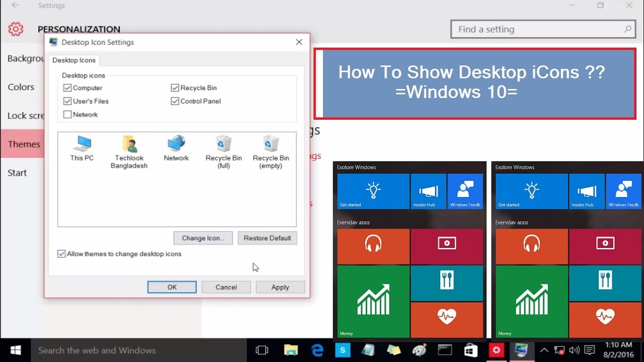The height and width of the screenshot is (362, 644).
Task: Open the clock showing 1:10 AM
Action: [x=618, y=350]
